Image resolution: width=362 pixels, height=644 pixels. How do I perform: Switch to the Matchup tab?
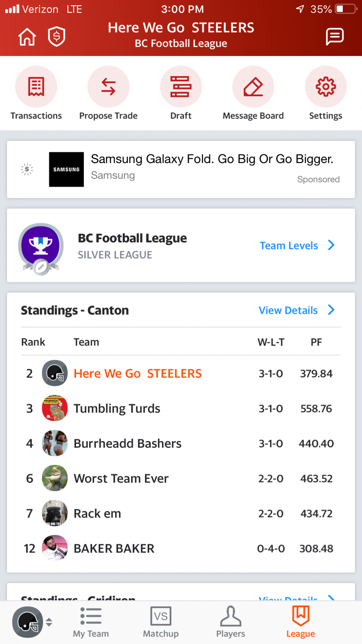point(161,622)
